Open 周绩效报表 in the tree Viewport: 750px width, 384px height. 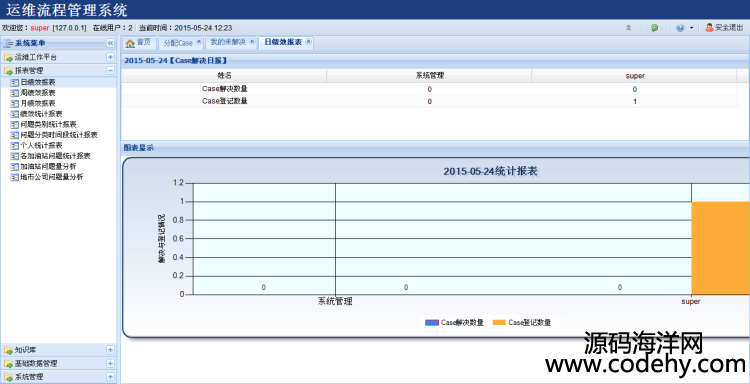tap(38, 93)
